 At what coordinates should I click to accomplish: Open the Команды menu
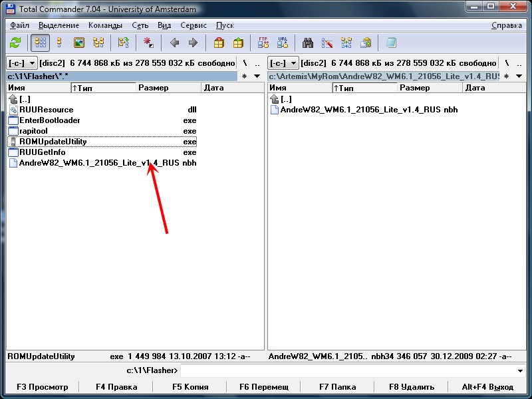105,25
